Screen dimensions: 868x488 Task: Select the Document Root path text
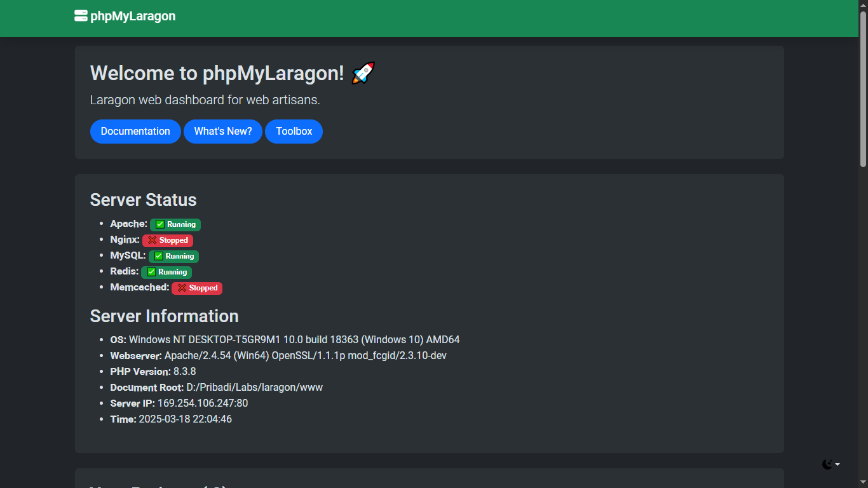[x=255, y=388]
